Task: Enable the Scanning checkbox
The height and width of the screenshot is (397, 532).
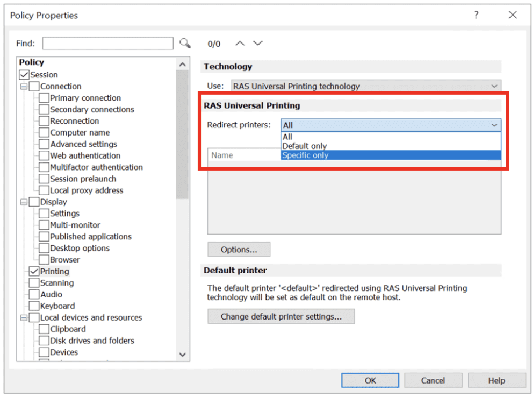Action: tap(34, 283)
